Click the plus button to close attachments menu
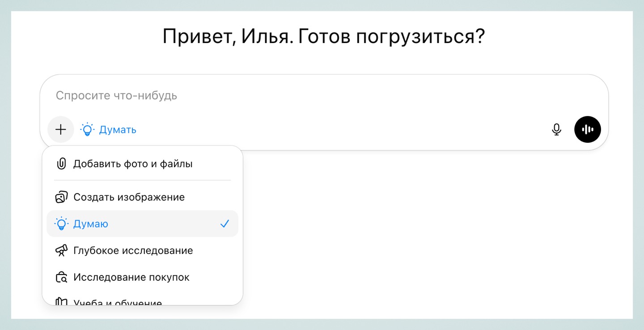This screenshot has height=330, width=644. tap(60, 130)
